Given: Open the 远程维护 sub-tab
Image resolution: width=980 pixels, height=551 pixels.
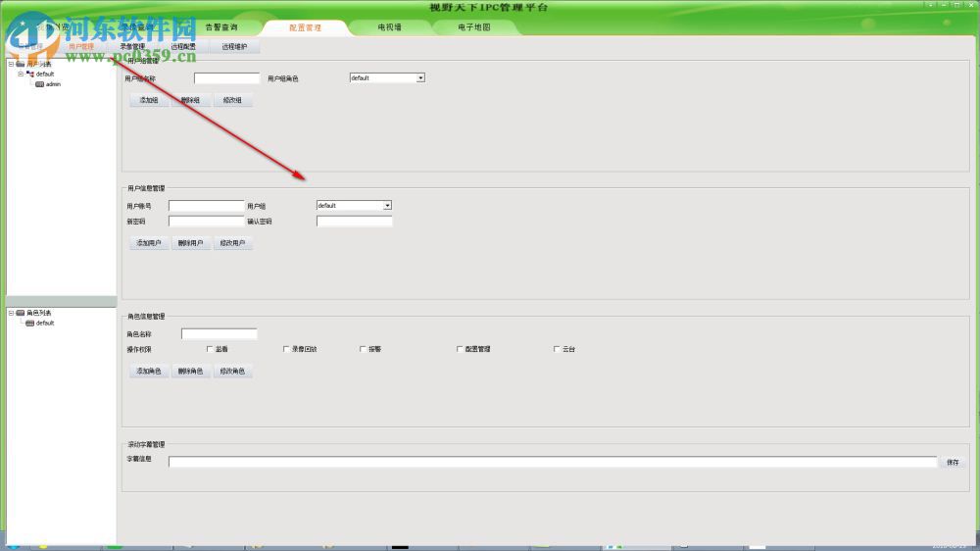Looking at the screenshot, I should click(x=234, y=46).
